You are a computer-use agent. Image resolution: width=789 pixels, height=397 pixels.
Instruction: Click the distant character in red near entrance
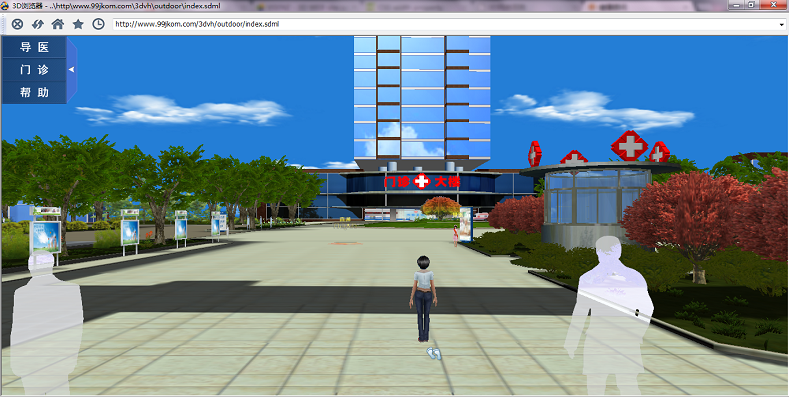tap(456, 235)
